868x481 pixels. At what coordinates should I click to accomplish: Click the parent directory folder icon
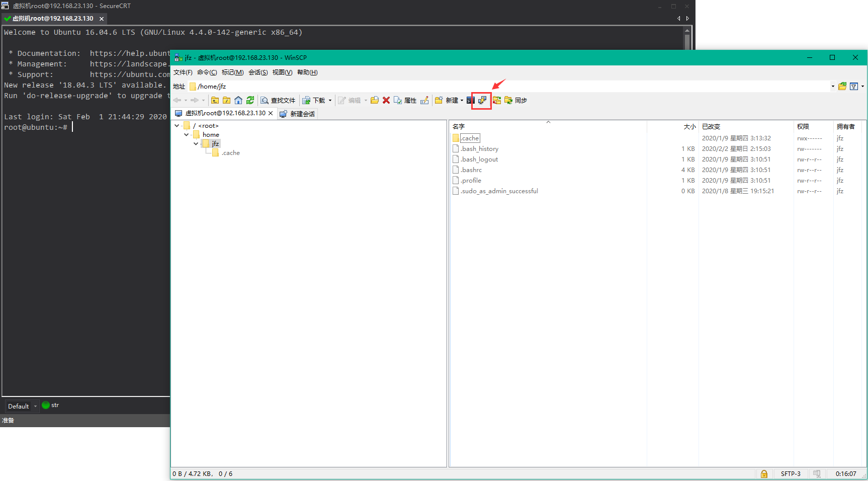[215, 100]
